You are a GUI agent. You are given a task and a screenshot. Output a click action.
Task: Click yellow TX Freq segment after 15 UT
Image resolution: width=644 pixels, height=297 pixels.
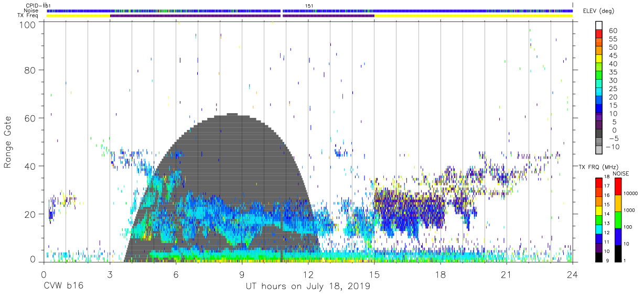tap(473, 16)
